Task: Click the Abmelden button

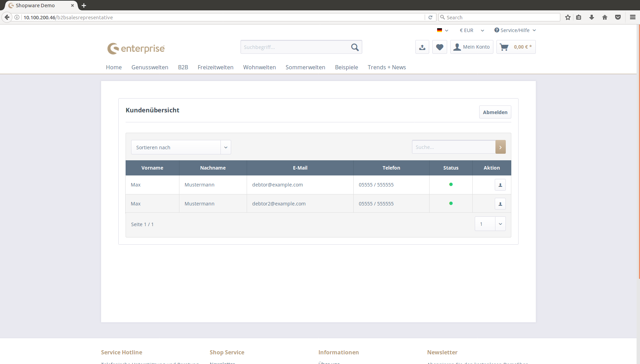Action: click(495, 112)
